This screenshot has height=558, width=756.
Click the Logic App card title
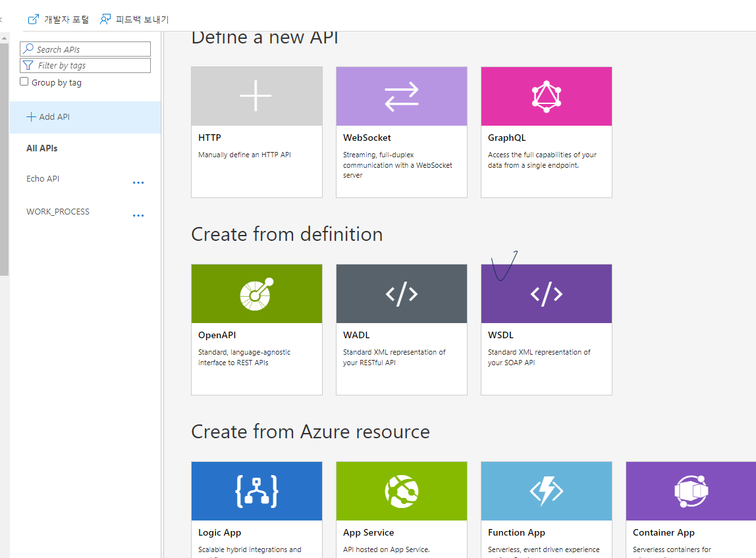point(220,533)
